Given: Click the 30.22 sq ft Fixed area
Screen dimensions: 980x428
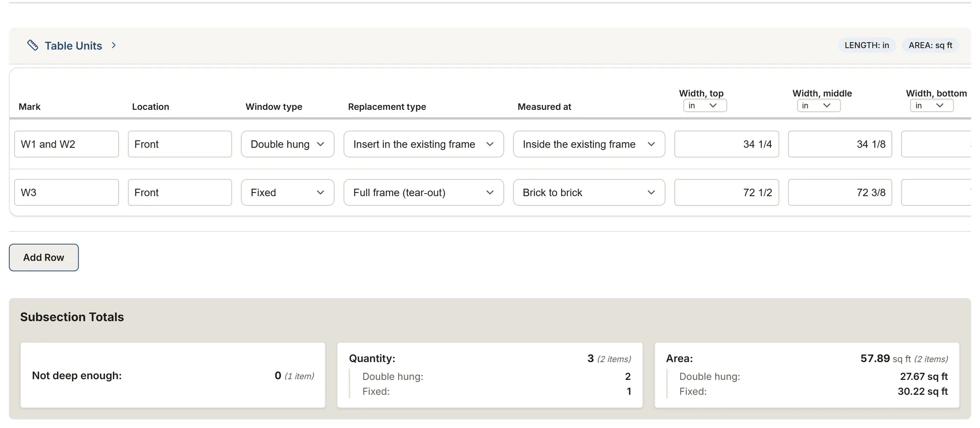Looking at the screenshot, I should point(923,391).
